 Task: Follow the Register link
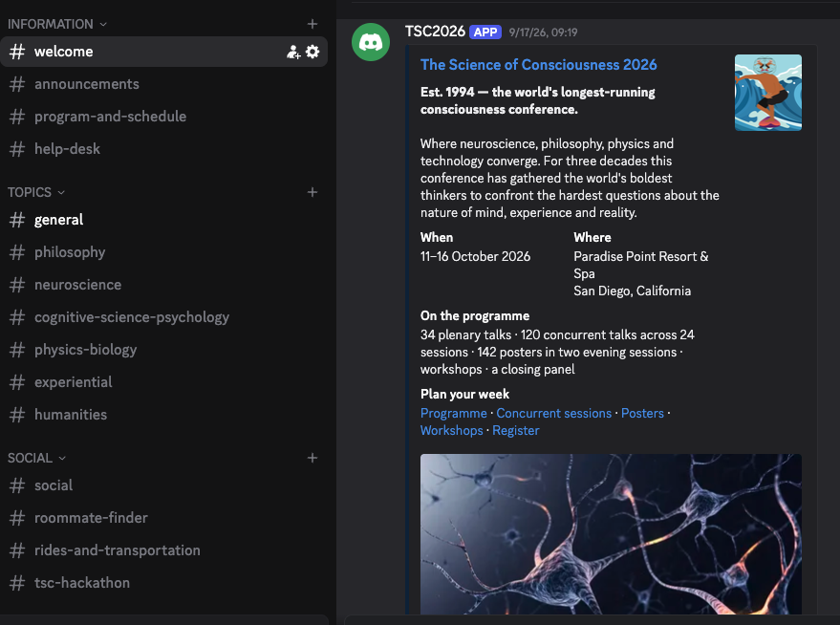[x=515, y=431]
